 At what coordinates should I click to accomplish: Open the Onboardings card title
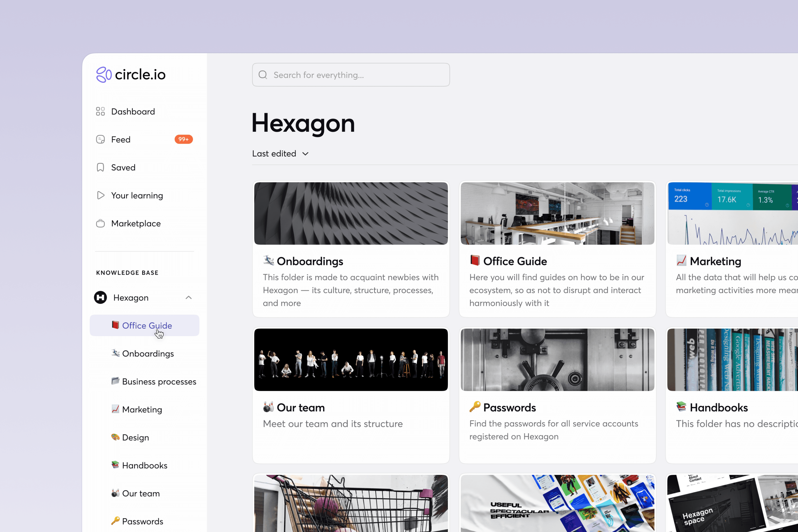[x=310, y=261]
